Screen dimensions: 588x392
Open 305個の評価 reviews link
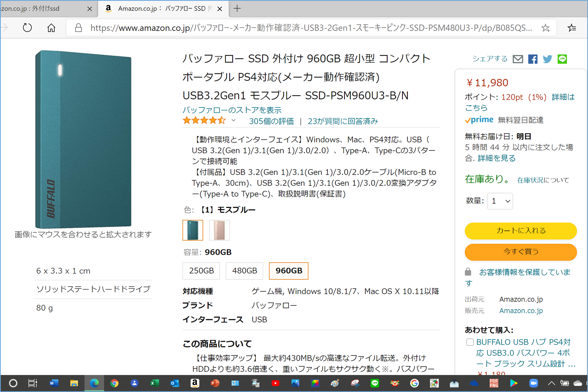(271, 121)
